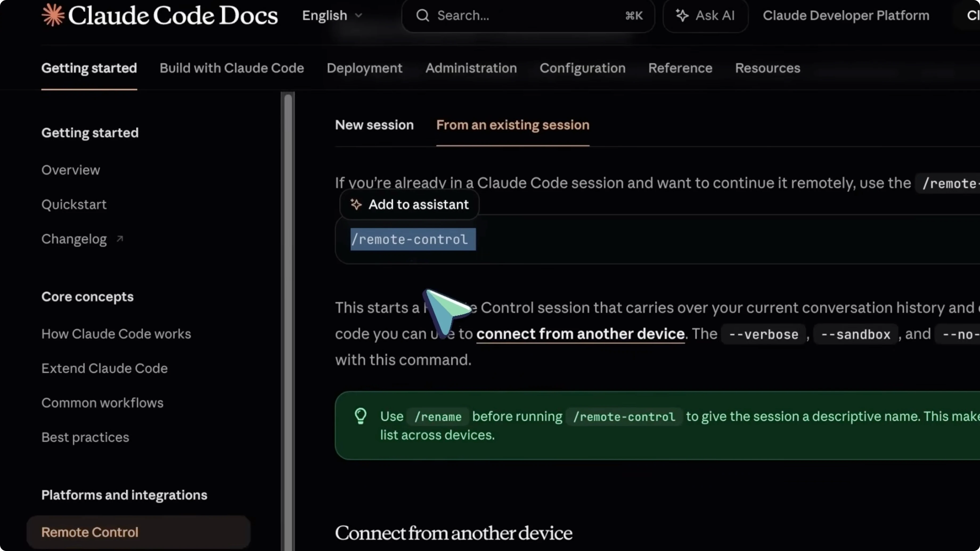Select Remote Control in the sidebar
This screenshot has width=980, height=551.
pos(90,532)
